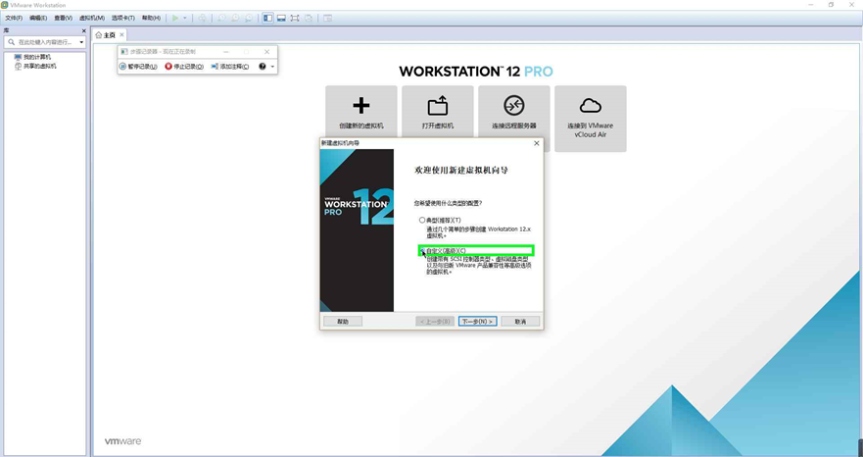
Task: Open the 虚拟机(M) menu
Action: click(92, 18)
